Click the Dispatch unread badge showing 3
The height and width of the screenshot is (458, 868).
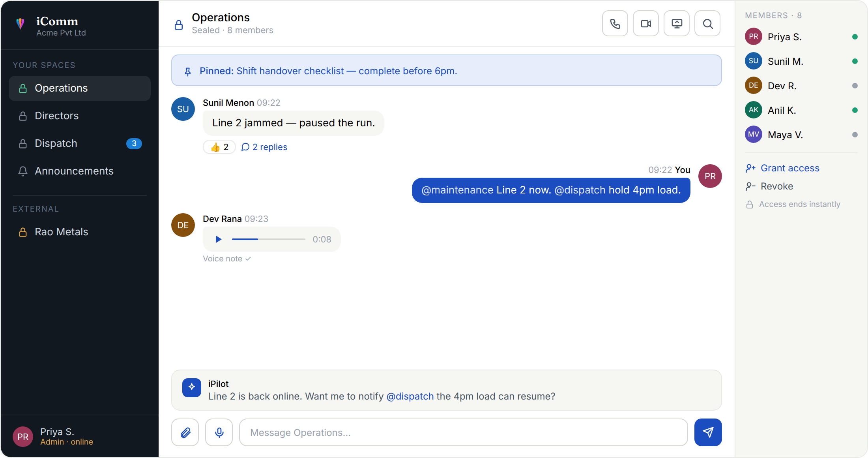pos(134,143)
